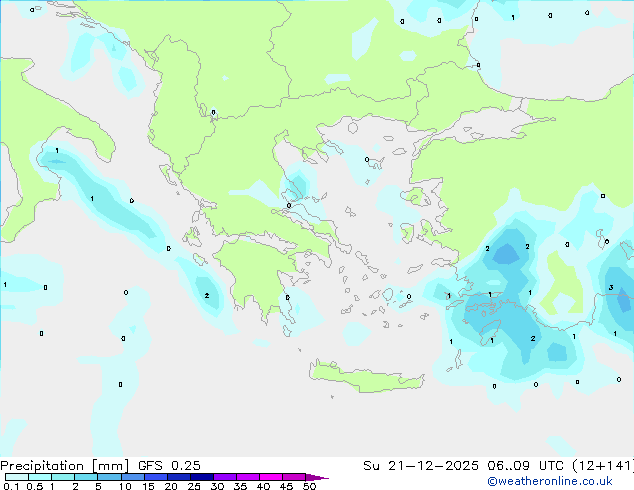Click the '40' legend scale label

(264, 486)
